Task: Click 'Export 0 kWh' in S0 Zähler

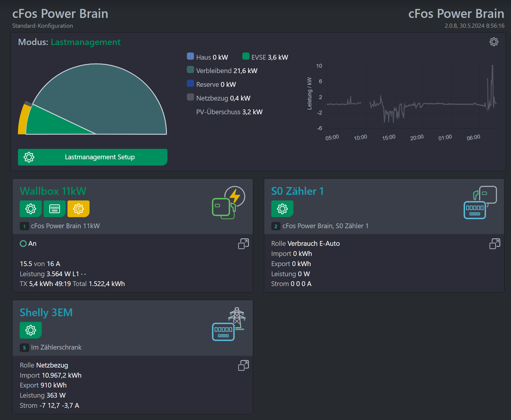Action: click(291, 264)
